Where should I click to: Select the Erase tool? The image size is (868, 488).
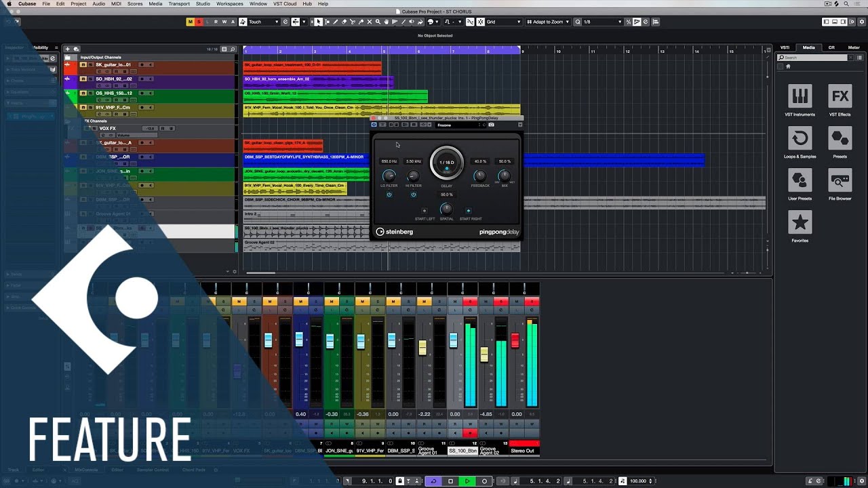pyautogui.click(x=344, y=22)
